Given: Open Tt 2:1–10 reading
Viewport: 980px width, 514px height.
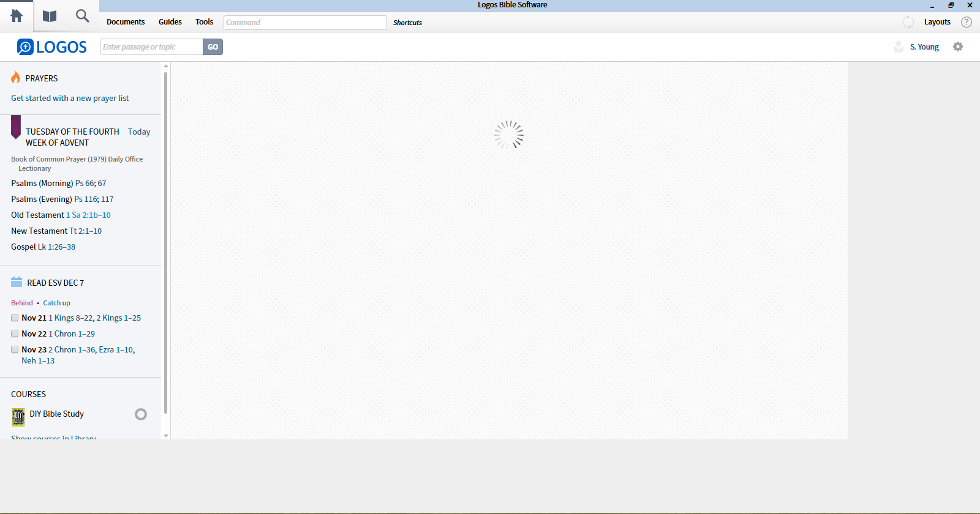Looking at the screenshot, I should [85, 231].
